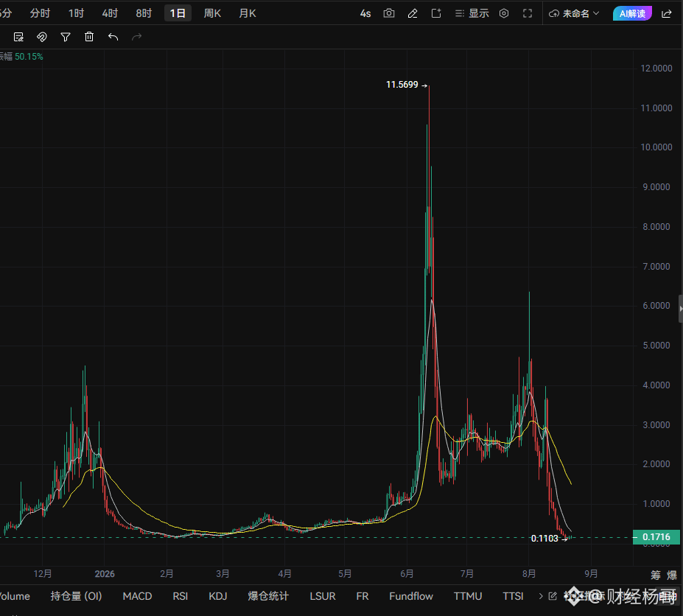Select the 分时 timeframe tab
The height and width of the screenshot is (616, 683).
pos(40,13)
